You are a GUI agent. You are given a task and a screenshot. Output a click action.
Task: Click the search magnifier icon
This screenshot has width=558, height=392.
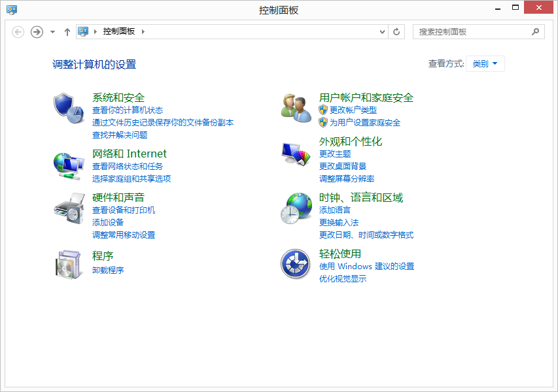click(x=535, y=32)
